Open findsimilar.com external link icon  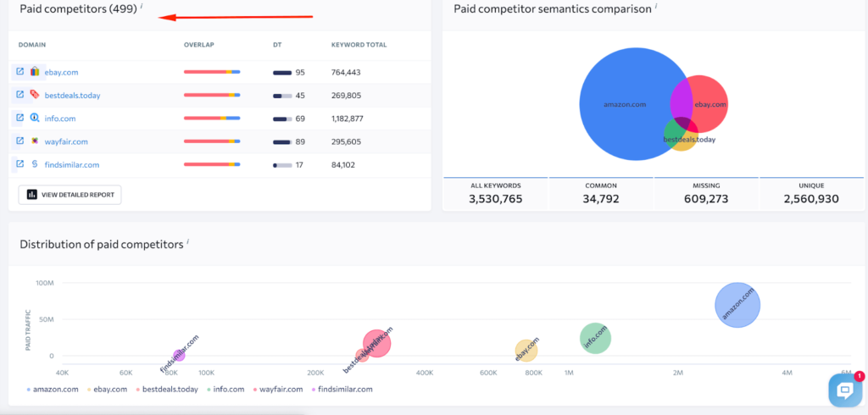20,163
